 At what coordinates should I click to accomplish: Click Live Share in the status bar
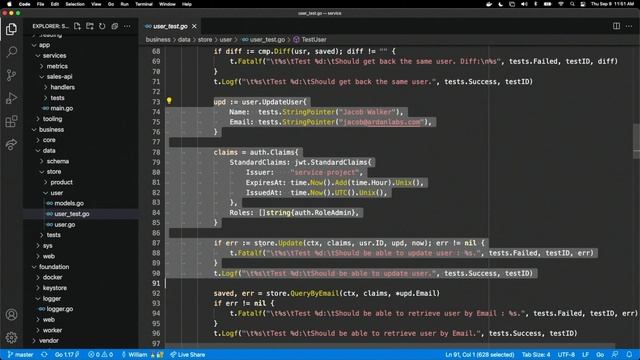[x=187, y=355]
